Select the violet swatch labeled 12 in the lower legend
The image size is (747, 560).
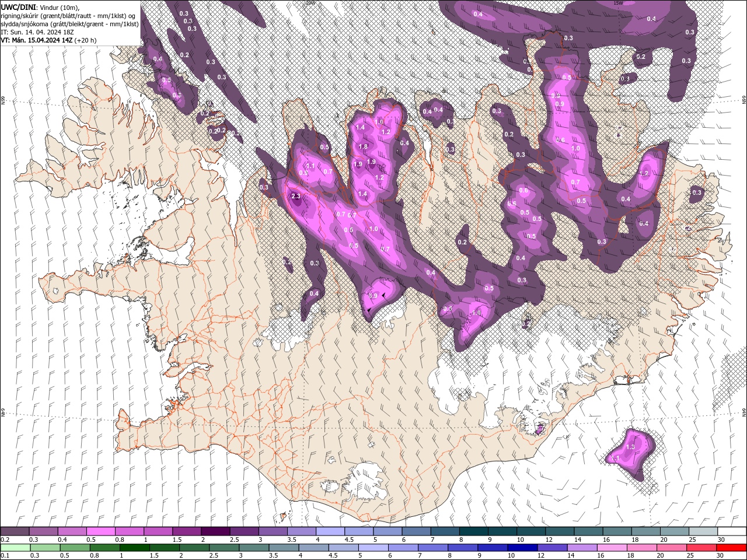tap(552, 548)
